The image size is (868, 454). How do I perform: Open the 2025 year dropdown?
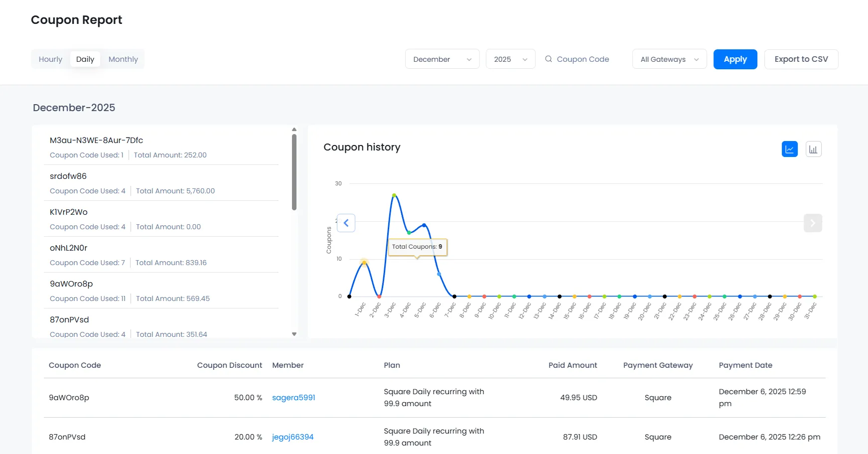coord(510,59)
